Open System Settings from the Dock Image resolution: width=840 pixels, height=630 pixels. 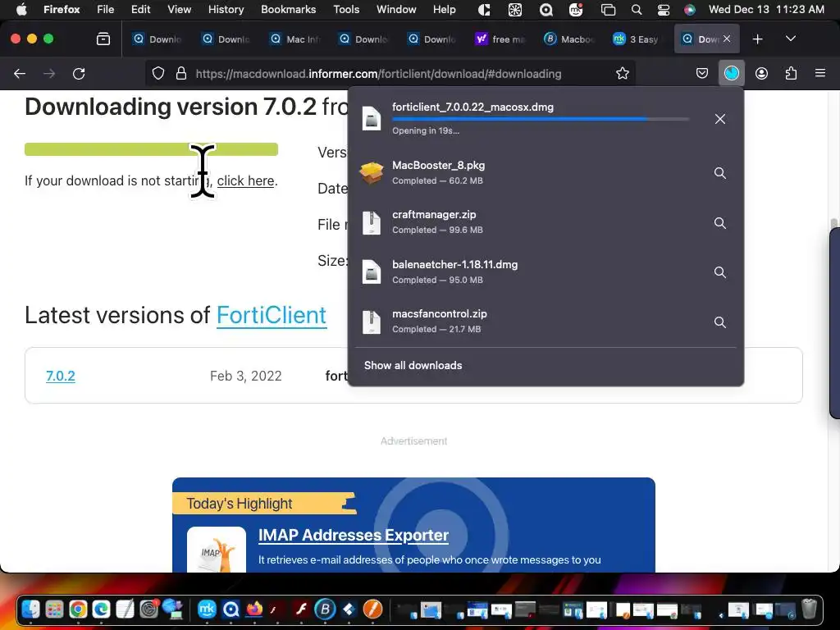tap(148, 609)
